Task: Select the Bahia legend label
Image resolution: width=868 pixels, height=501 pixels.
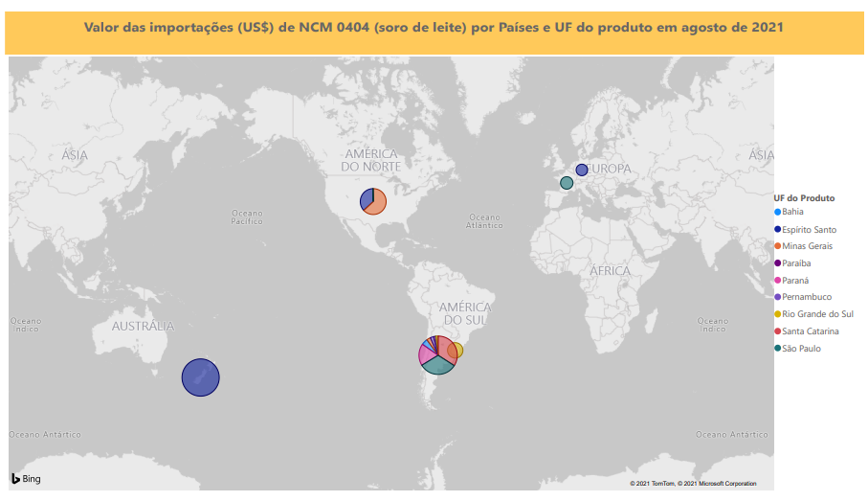Action: [792, 212]
